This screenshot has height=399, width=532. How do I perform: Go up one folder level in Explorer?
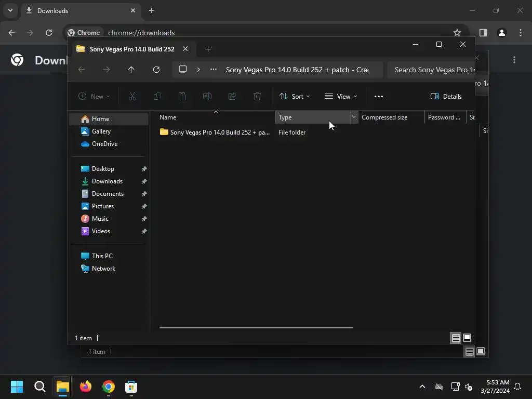(x=131, y=70)
